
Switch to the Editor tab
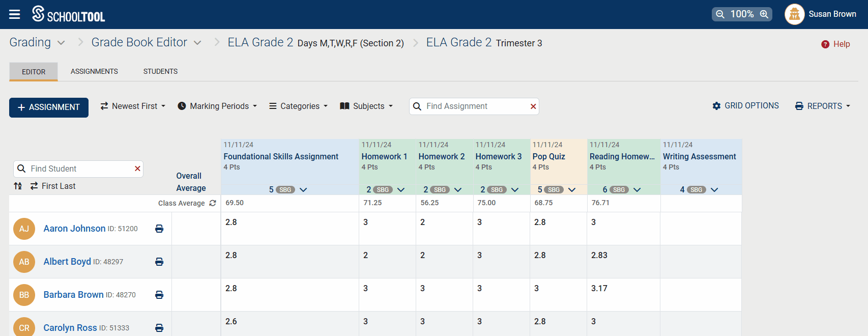click(x=34, y=72)
